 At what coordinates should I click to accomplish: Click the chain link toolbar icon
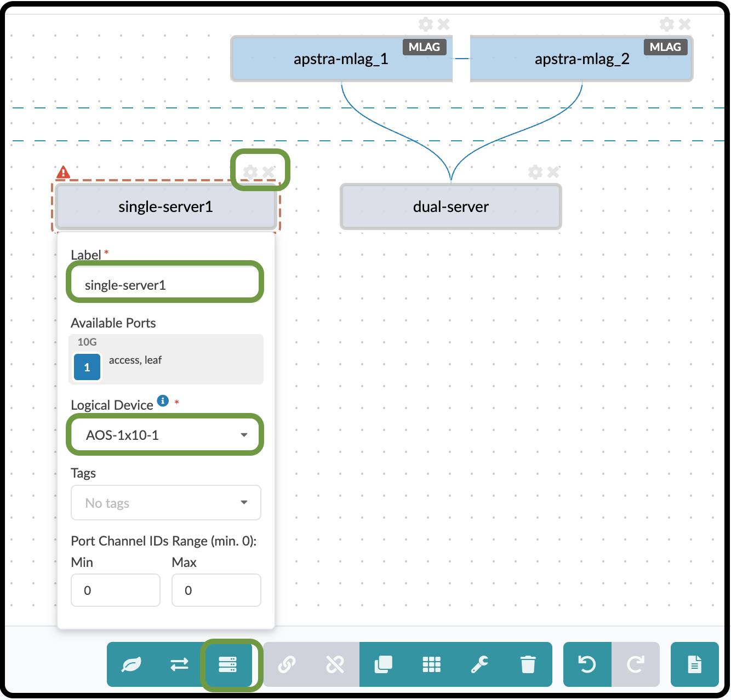point(287,664)
